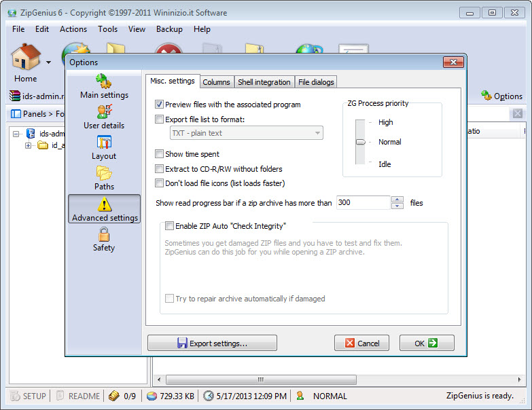Enable Extract to CD-R/RW without folders
The image size is (532, 410).
(159, 169)
